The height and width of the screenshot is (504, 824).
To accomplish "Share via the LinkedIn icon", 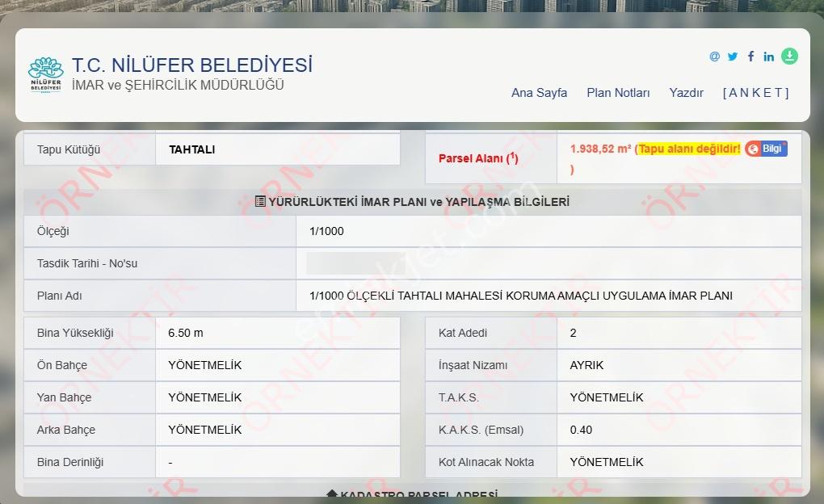I will [x=769, y=57].
